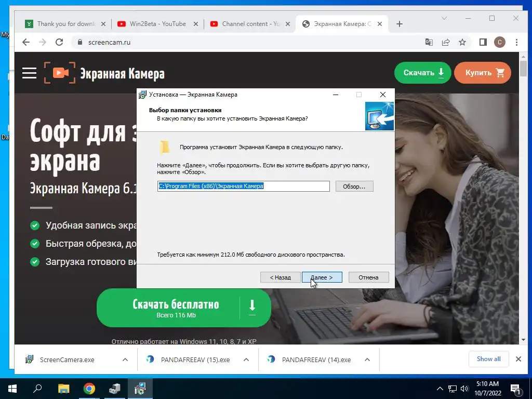Open the clock showing 5:10 AM
Screen dimensions: 532x399
(x=487, y=389)
